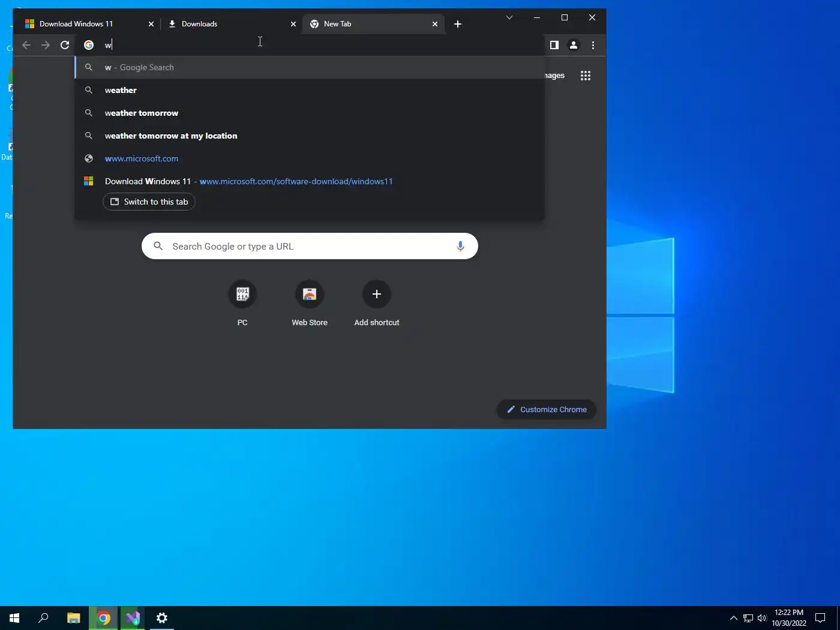Open the www.microsoft.com suggestion
The width and height of the screenshot is (840, 630).
click(310, 158)
